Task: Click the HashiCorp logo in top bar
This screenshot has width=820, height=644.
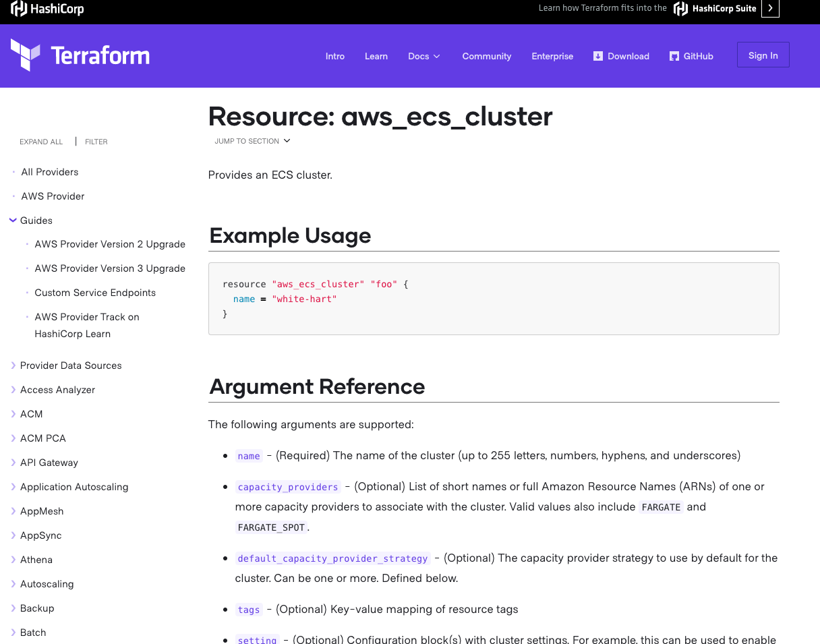Action: [x=47, y=9]
